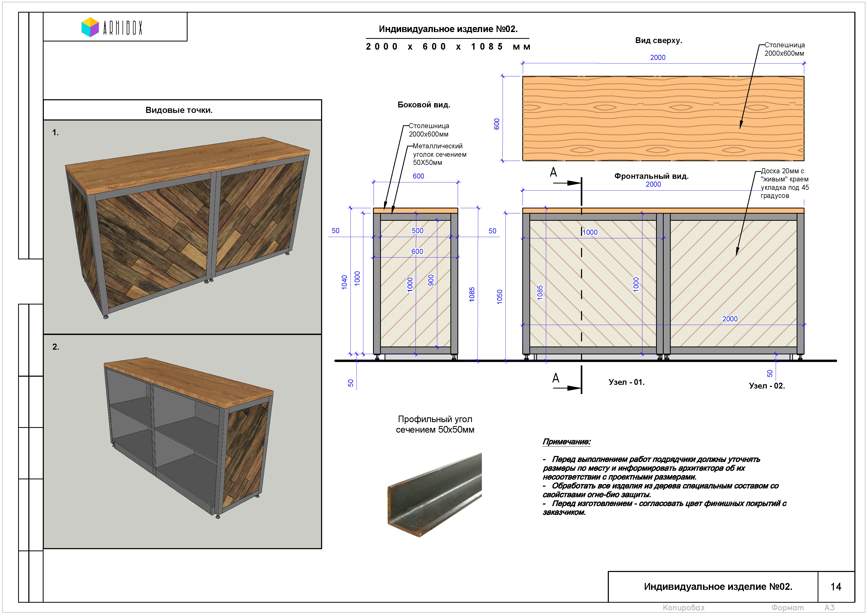Click the 'Фронтальный вид.' heading
The image size is (868, 614).
(x=651, y=176)
